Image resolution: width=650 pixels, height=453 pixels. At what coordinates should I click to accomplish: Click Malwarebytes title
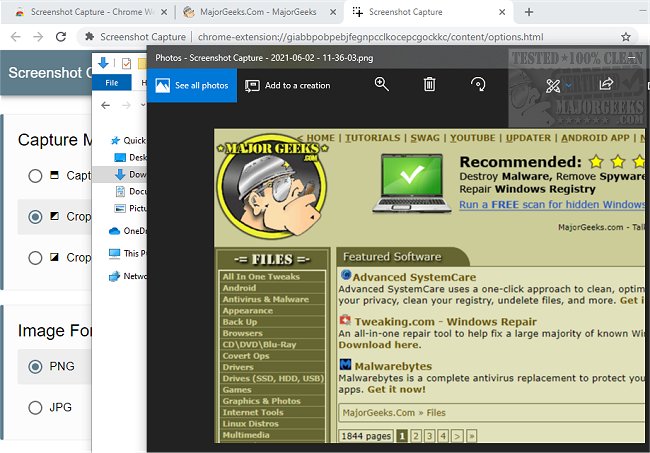tap(393, 366)
